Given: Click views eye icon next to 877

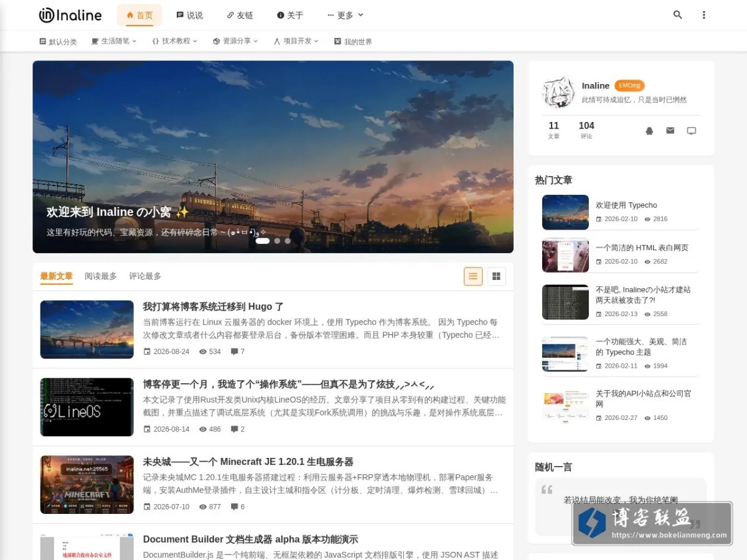Looking at the screenshot, I should coord(202,506).
